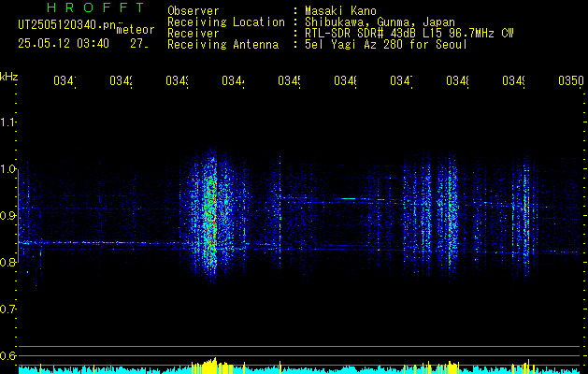This screenshot has width=588, height=374.
Task: Click the 0.6 kHz frequency label
Action: (7, 356)
